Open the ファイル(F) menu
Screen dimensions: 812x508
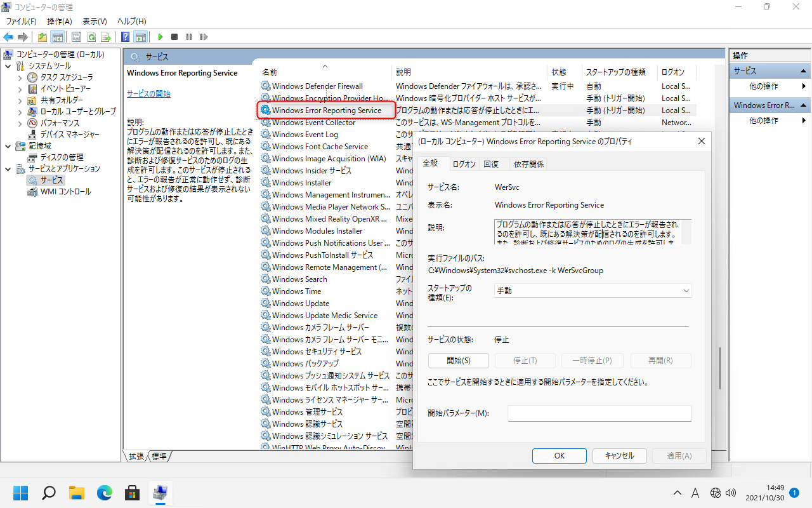(x=21, y=22)
